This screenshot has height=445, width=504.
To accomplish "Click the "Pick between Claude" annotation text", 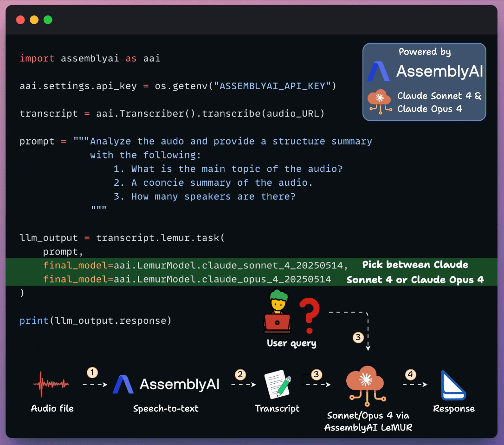I will [415, 265].
